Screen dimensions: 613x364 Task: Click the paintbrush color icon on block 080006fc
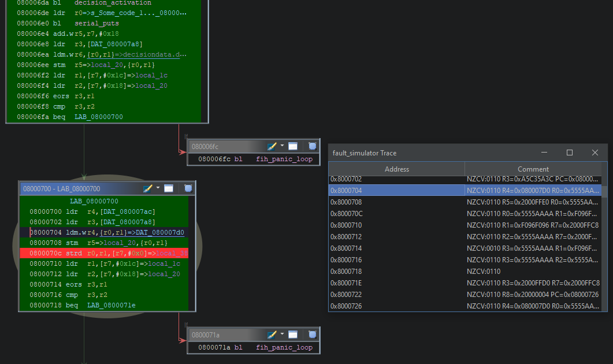tap(271, 146)
